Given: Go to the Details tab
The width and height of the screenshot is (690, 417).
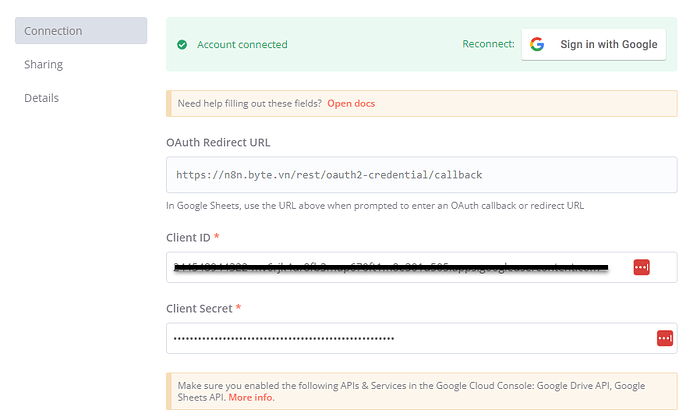Looking at the screenshot, I should 42,98.
